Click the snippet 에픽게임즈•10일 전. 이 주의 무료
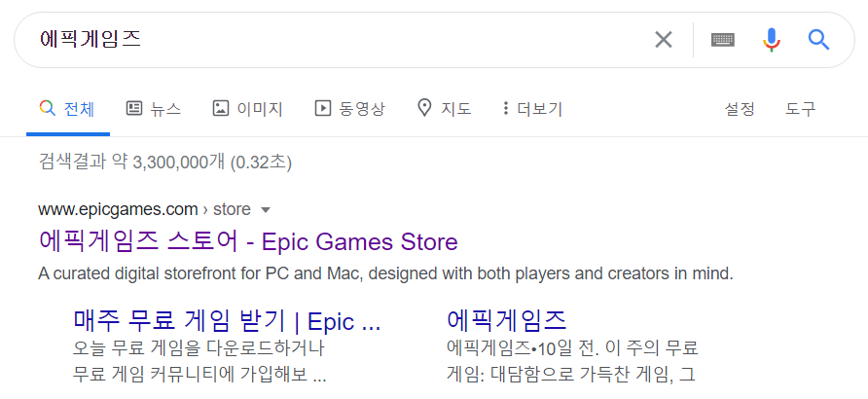Viewport: 868px width, 399px height. tap(572, 348)
